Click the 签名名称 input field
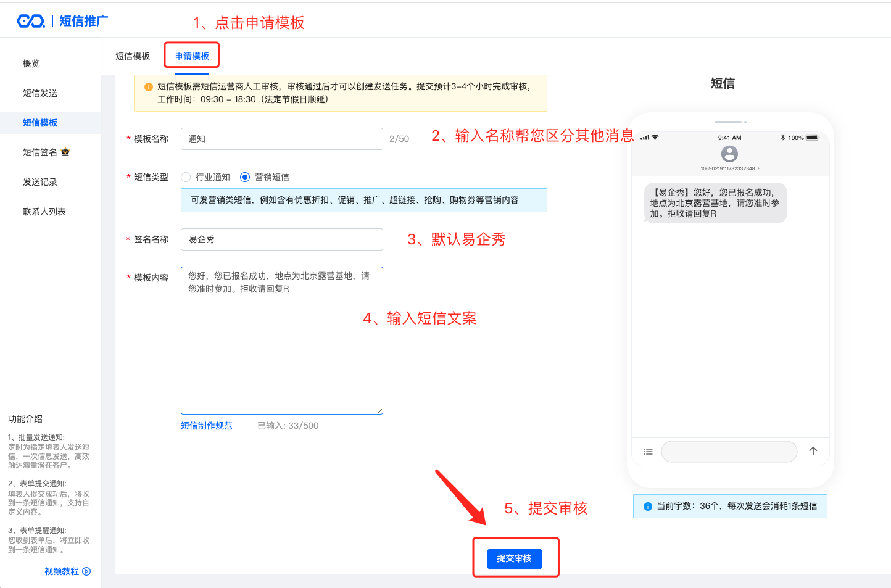The width and height of the screenshot is (891, 588). pos(281,239)
